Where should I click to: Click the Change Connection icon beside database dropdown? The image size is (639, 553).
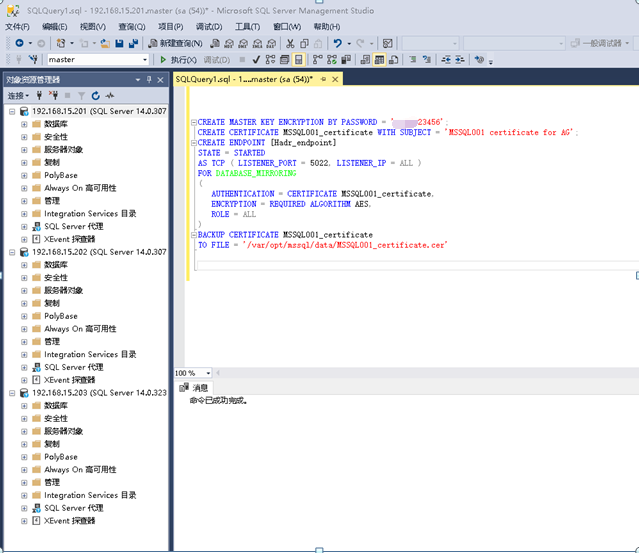[x=33, y=59]
